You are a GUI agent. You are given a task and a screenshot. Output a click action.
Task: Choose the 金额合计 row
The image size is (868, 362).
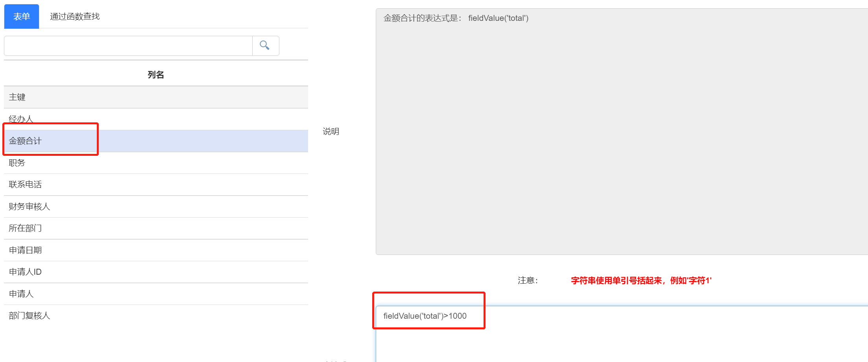(x=156, y=141)
